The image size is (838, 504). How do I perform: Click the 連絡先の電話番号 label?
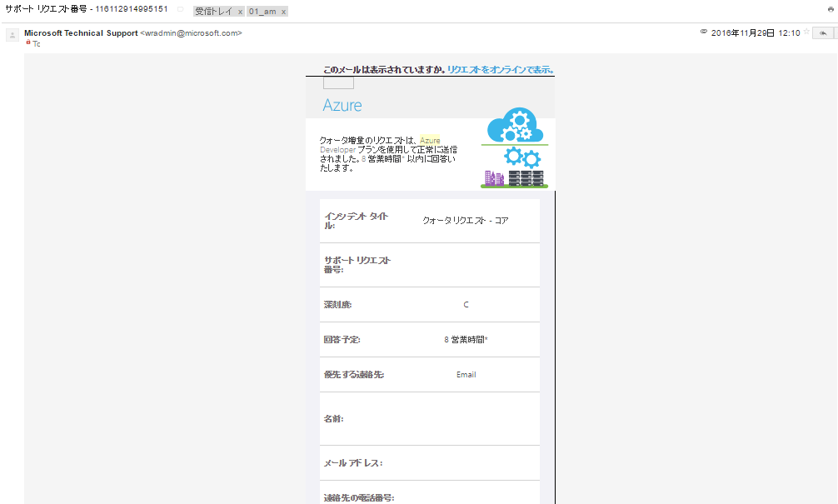pyautogui.click(x=359, y=497)
